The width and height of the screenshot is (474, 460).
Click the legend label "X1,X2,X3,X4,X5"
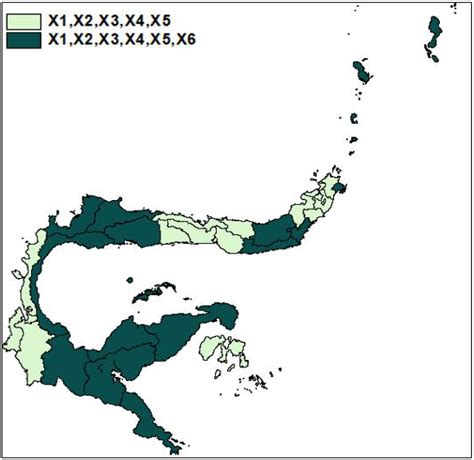[109, 21]
